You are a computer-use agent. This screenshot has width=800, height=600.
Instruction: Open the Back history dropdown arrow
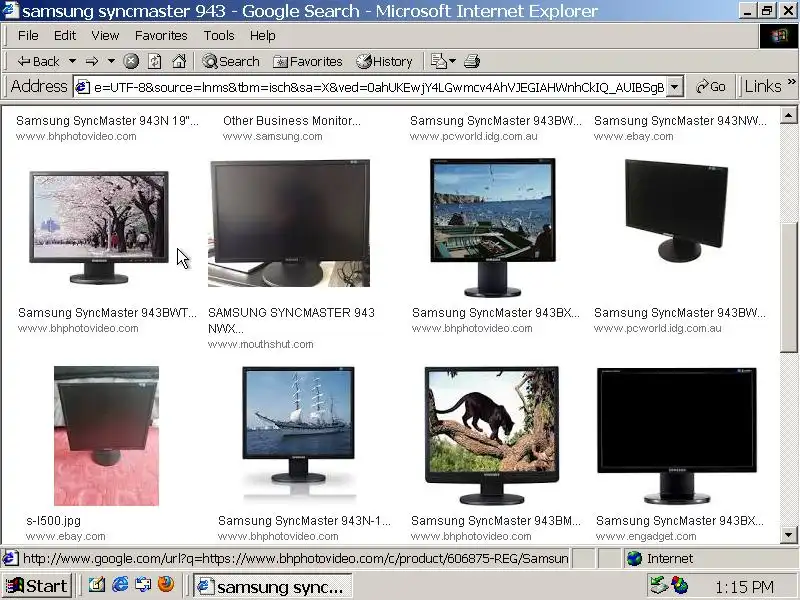(72, 61)
